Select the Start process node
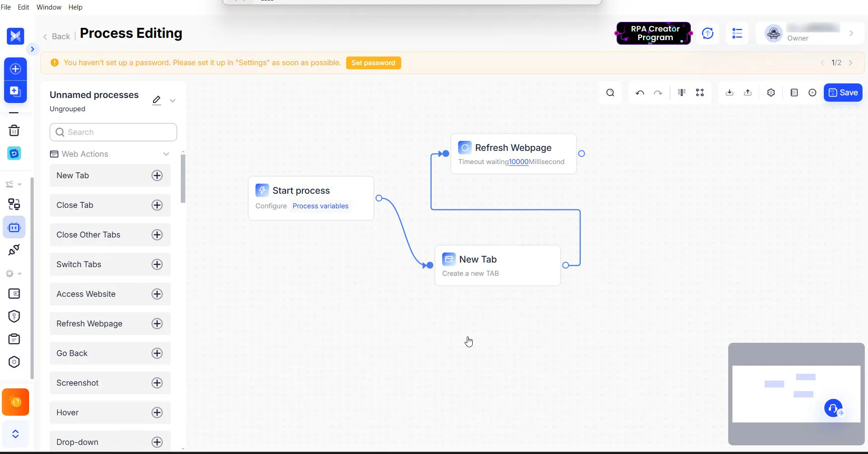868x454 pixels. (x=311, y=198)
